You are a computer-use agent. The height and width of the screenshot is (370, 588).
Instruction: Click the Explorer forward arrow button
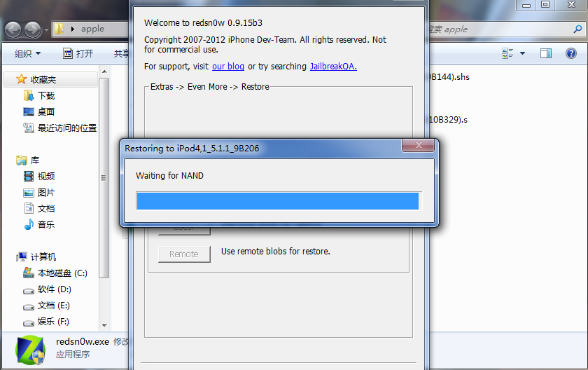33,29
